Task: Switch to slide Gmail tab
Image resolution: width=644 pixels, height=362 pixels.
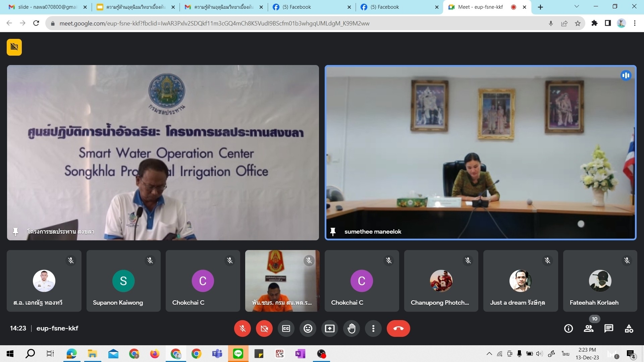Action: pos(47,7)
